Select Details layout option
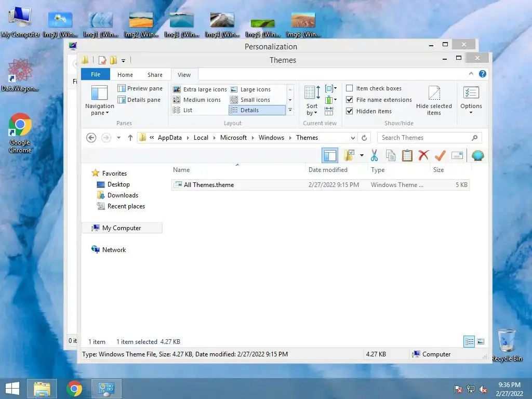This screenshot has height=399, width=532. coord(257,110)
